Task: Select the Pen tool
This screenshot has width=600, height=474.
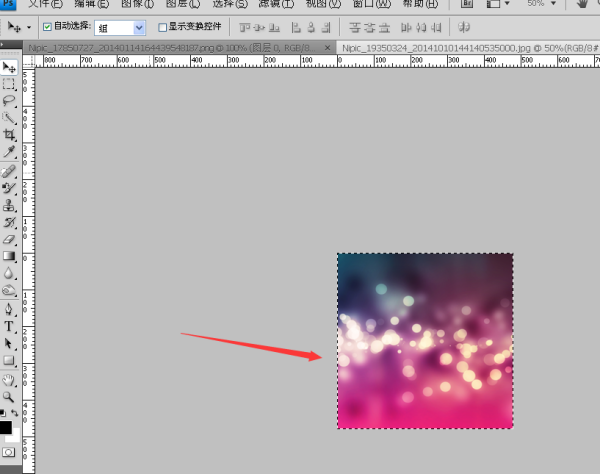Action: click(9, 309)
